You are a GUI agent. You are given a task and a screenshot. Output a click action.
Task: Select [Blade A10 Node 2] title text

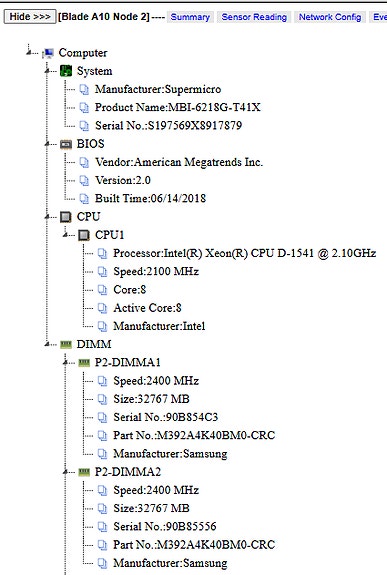104,17
